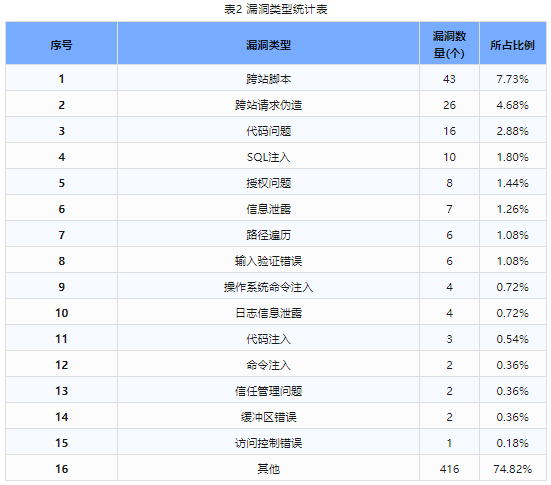551x485 pixels.
Task: Select the SQL注入 cell
Action: pos(268,157)
